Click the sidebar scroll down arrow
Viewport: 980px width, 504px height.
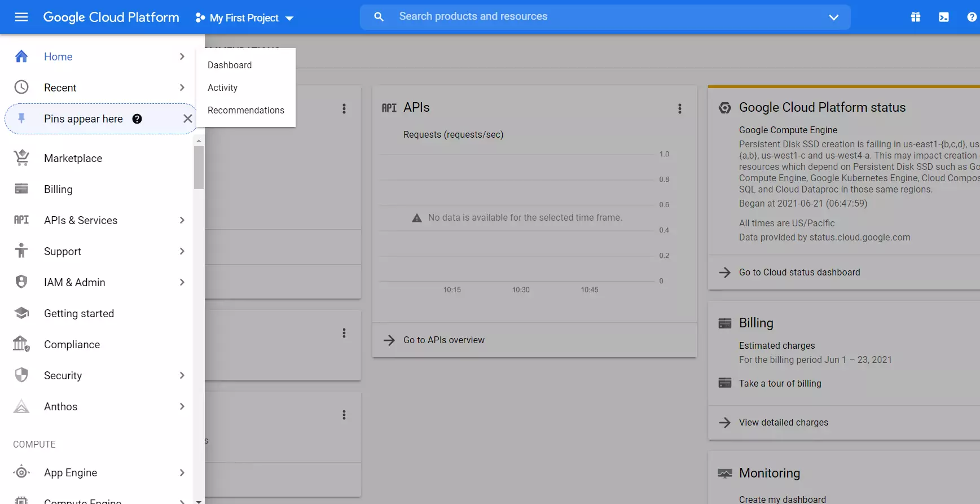[x=199, y=501]
